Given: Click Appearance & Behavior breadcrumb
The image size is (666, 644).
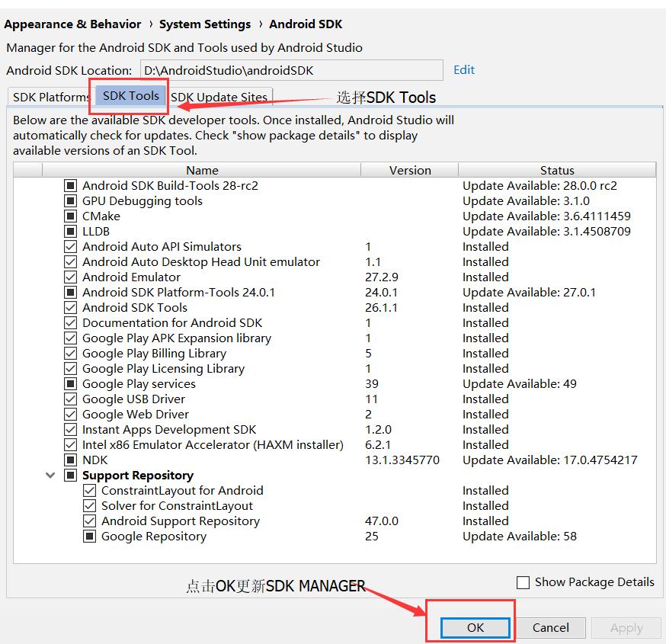Looking at the screenshot, I should [72, 24].
